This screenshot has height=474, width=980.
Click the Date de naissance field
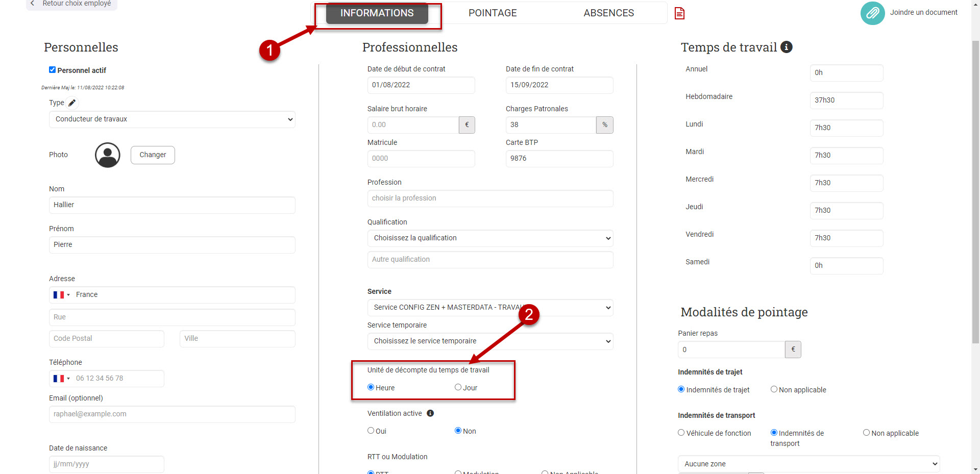click(107, 464)
